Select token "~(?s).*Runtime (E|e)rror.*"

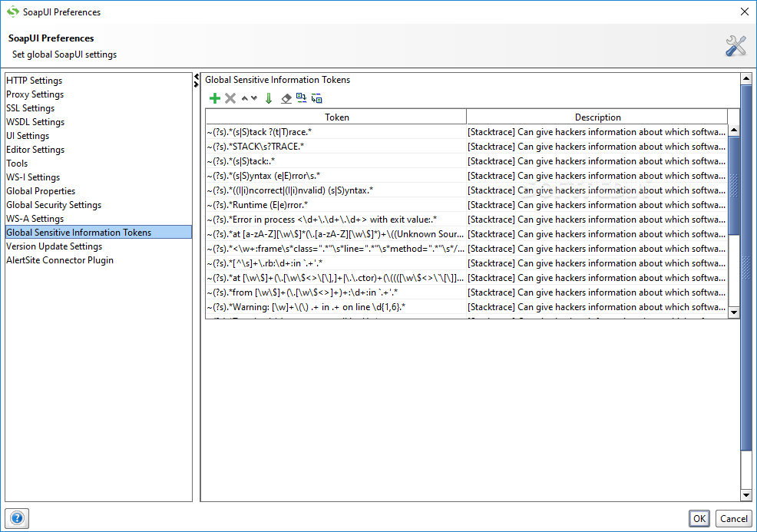point(336,205)
